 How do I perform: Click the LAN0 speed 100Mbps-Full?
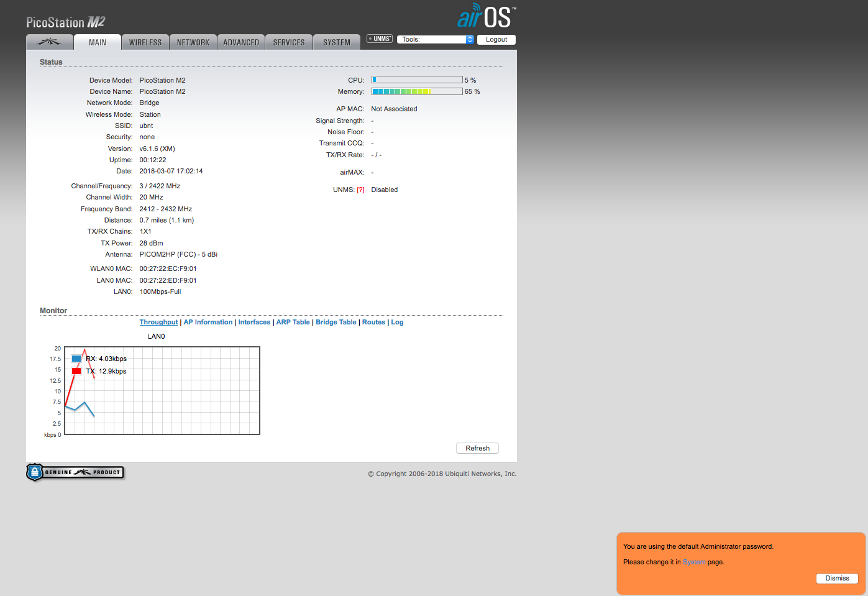(160, 291)
